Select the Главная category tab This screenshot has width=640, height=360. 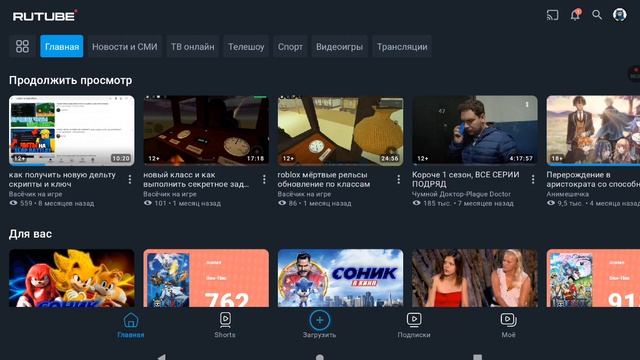tap(62, 47)
